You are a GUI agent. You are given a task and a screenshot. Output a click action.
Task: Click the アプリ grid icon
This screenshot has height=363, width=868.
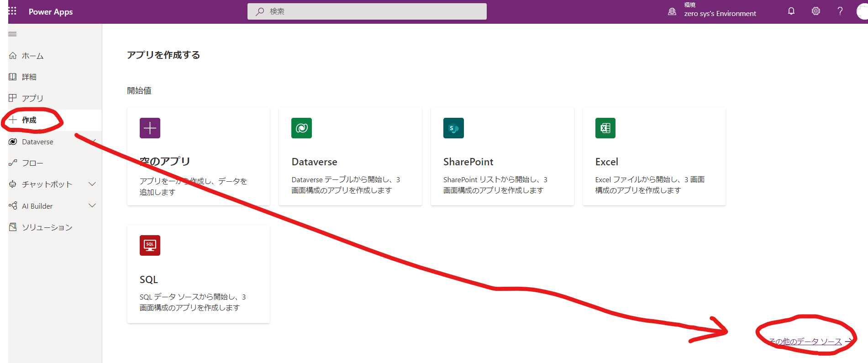point(13,98)
